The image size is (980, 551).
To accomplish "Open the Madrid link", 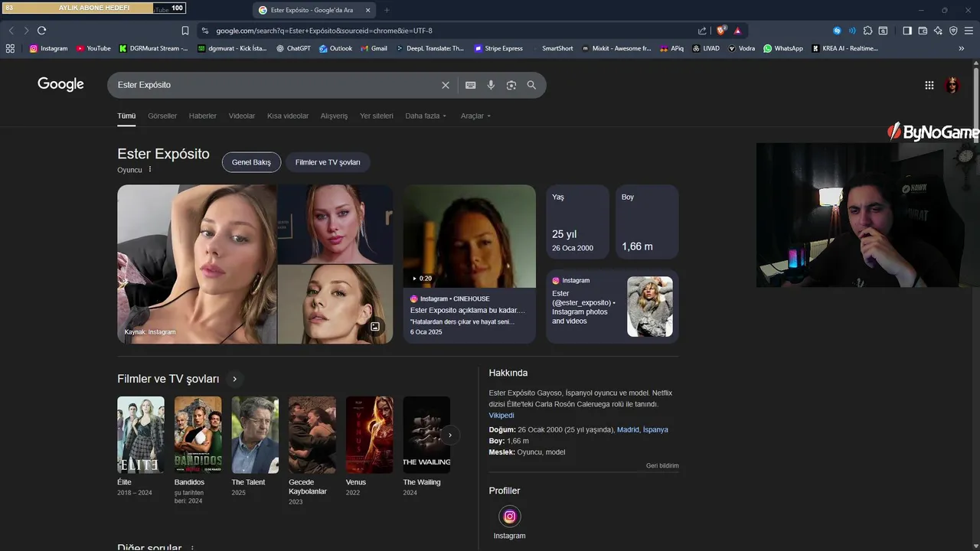I will [628, 429].
